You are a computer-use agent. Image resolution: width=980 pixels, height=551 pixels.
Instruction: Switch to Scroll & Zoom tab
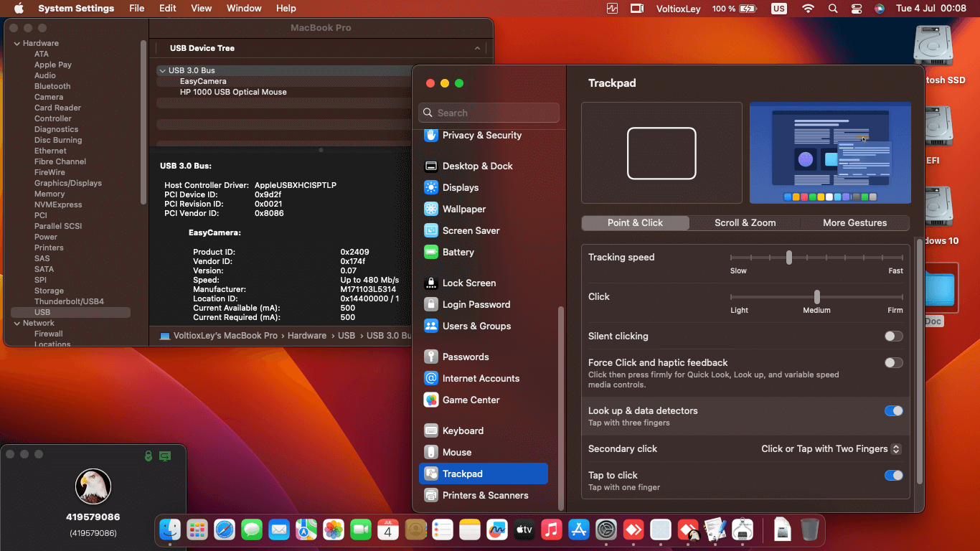745,222
